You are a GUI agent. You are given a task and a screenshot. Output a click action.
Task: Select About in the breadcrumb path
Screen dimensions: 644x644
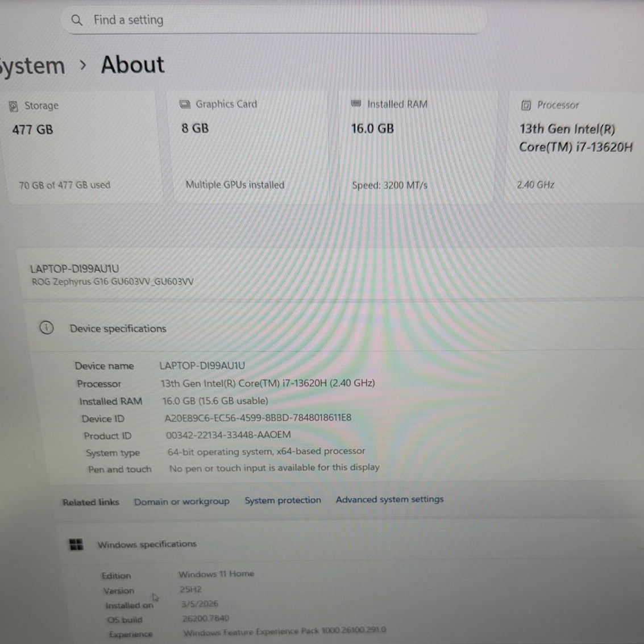[132, 65]
